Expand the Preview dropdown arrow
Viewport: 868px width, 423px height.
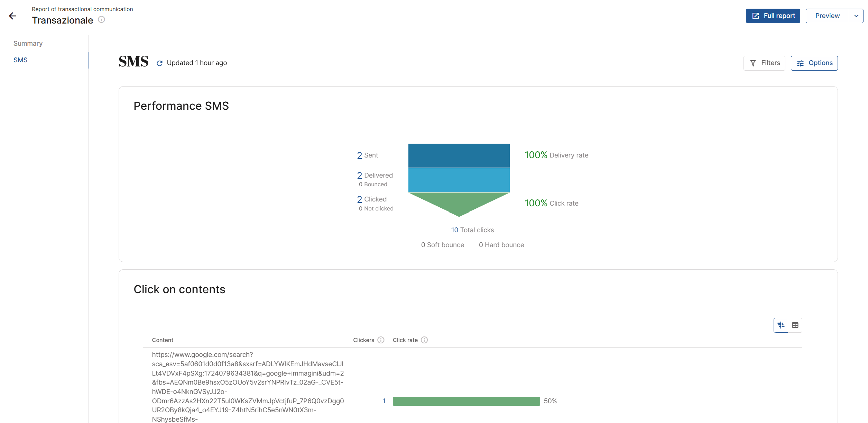click(856, 16)
